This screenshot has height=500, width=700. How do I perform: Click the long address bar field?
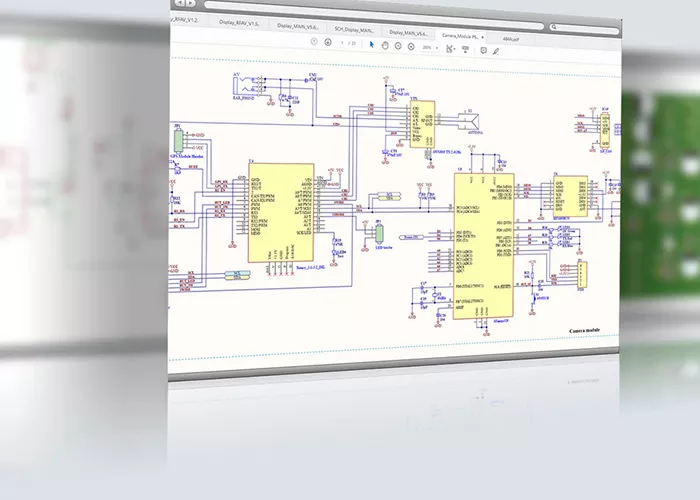(374, 15)
